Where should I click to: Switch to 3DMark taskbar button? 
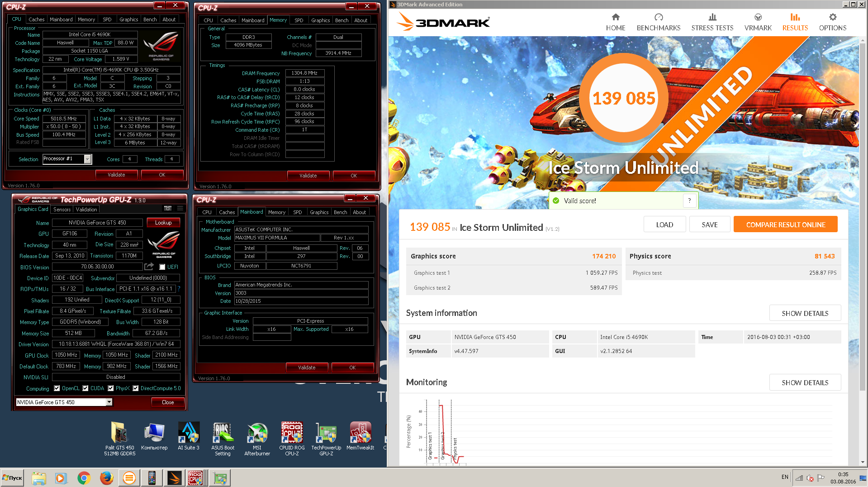click(x=174, y=478)
